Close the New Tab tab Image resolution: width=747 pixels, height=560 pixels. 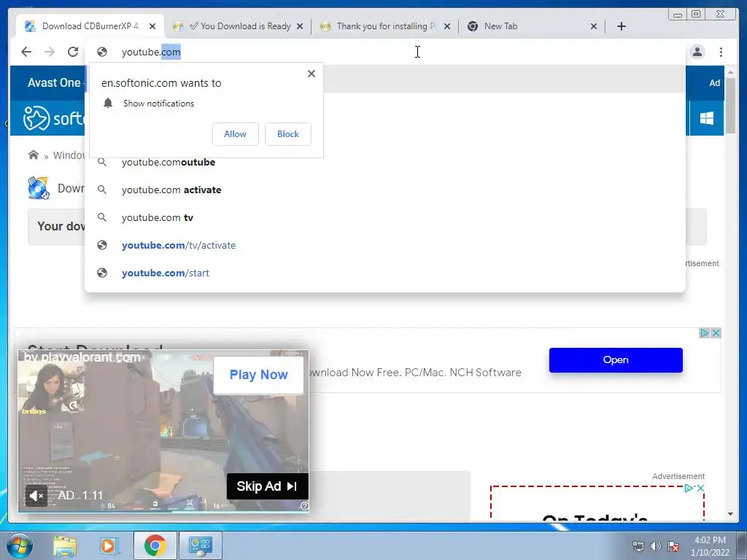(x=594, y=26)
